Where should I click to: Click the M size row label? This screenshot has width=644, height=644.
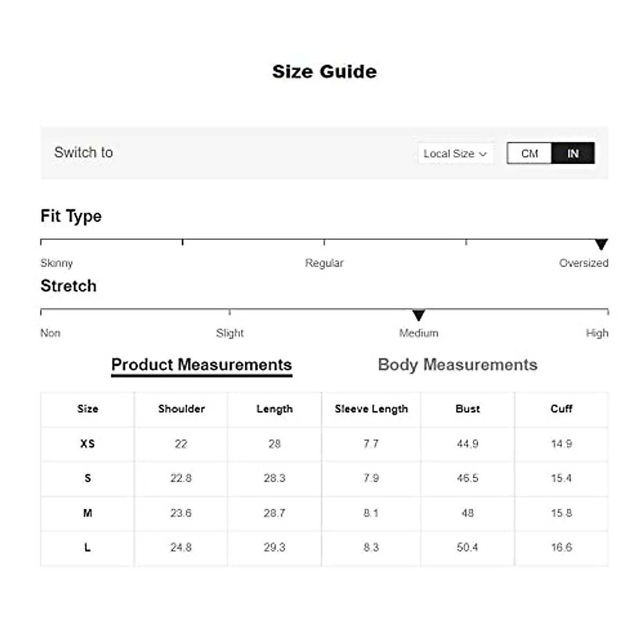(87, 513)
